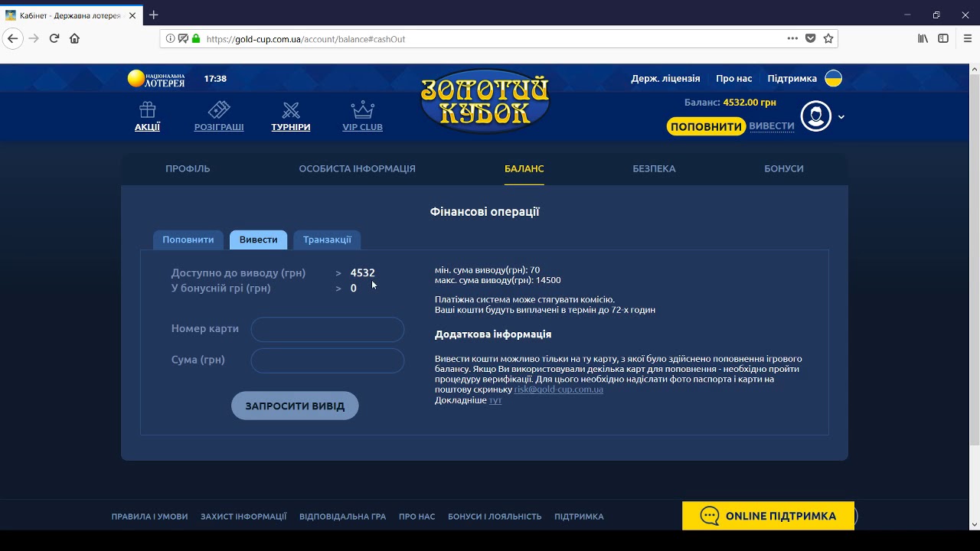Close the Кабінет browser tab
Screen dimensions: 980x551
[132, 15]
